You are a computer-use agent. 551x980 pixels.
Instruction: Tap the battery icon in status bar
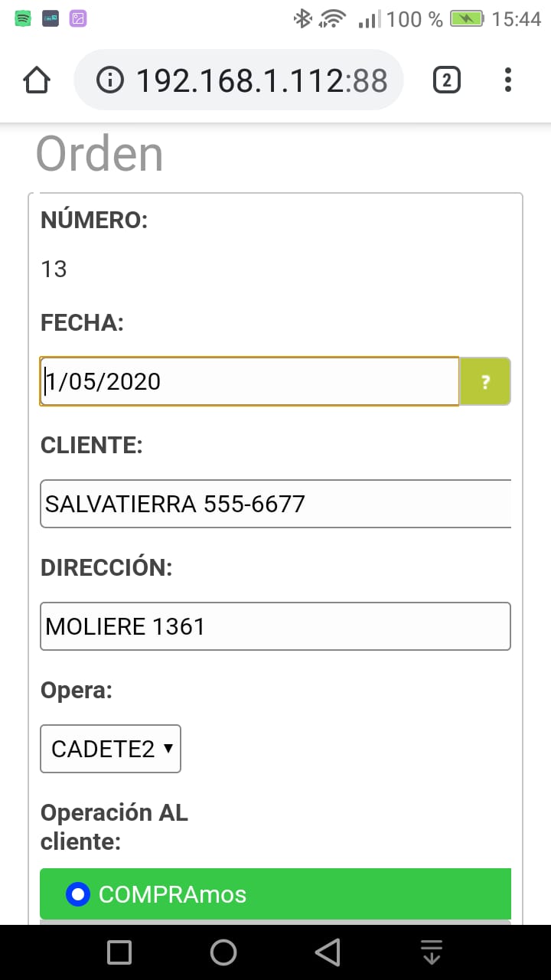click(x=466, y=19)
